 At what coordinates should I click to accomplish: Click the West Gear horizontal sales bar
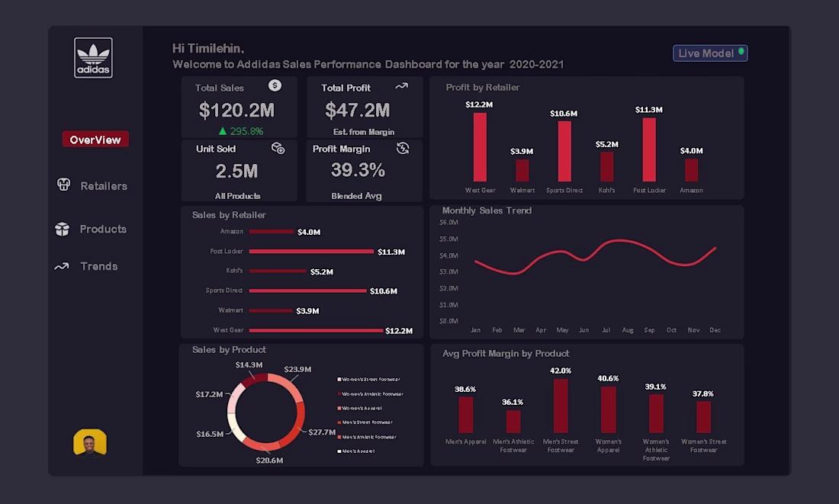(317, 331)
